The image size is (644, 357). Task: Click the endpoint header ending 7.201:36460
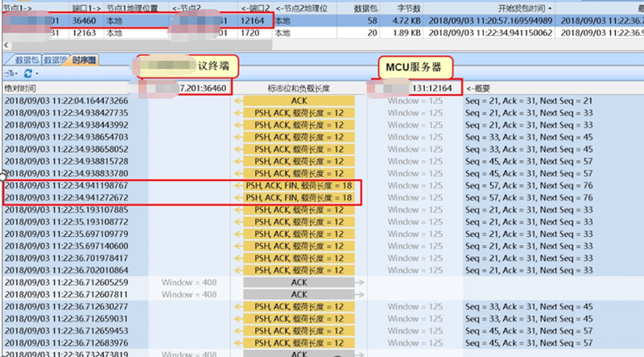pos(186,88)
